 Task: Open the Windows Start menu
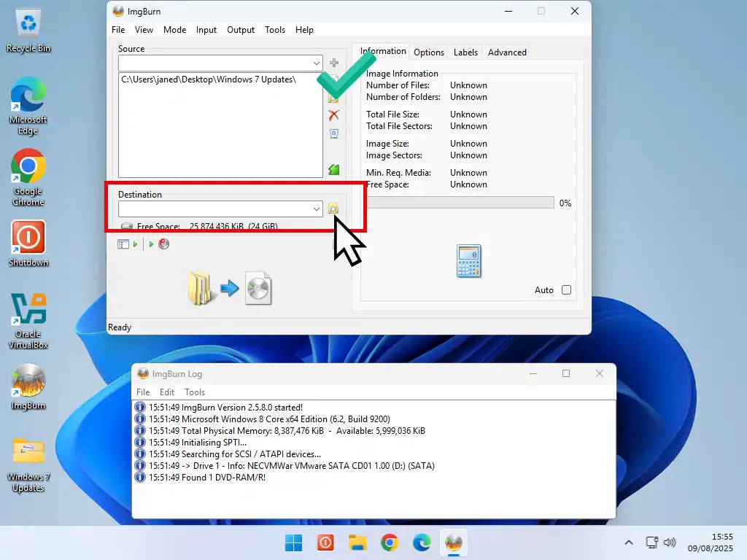(x=293, y=542)
